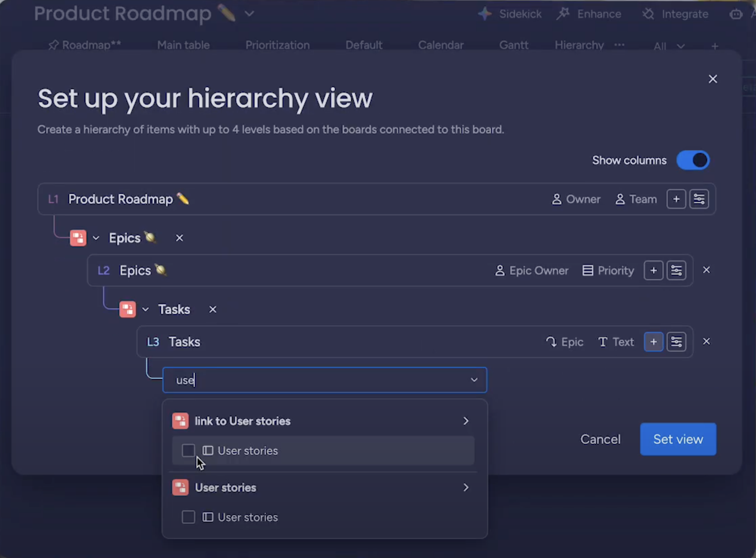Click the Set view button

(678, 439)
